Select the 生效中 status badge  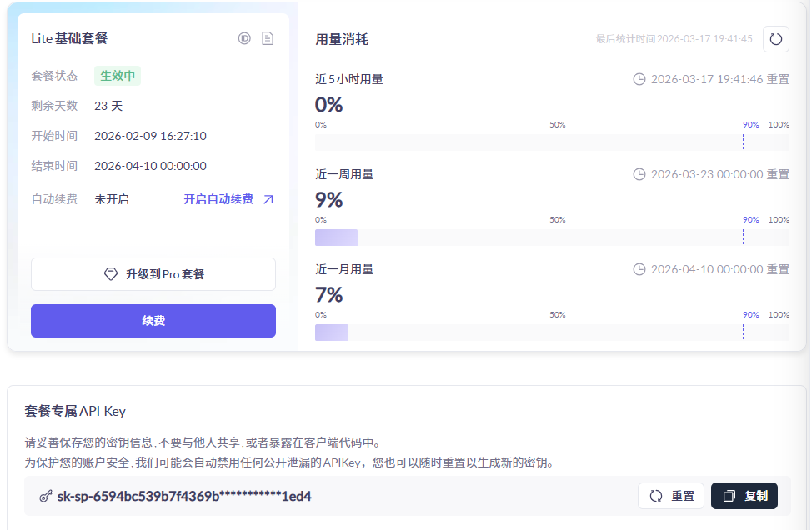coord(118,75)
